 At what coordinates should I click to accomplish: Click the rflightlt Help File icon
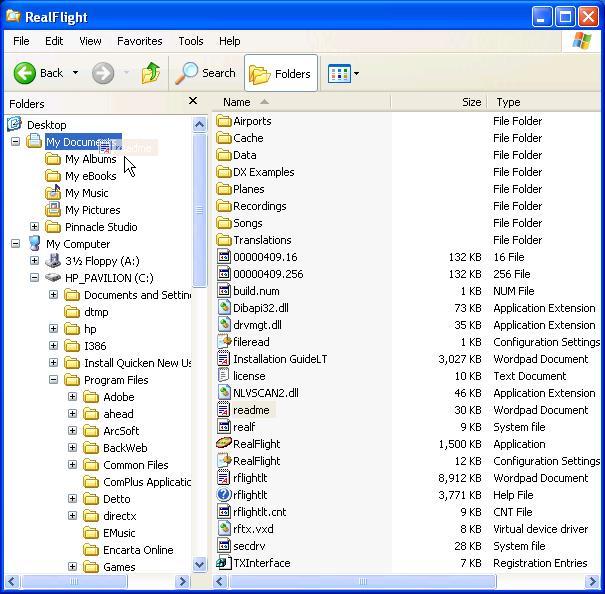[x=224, y=494]
